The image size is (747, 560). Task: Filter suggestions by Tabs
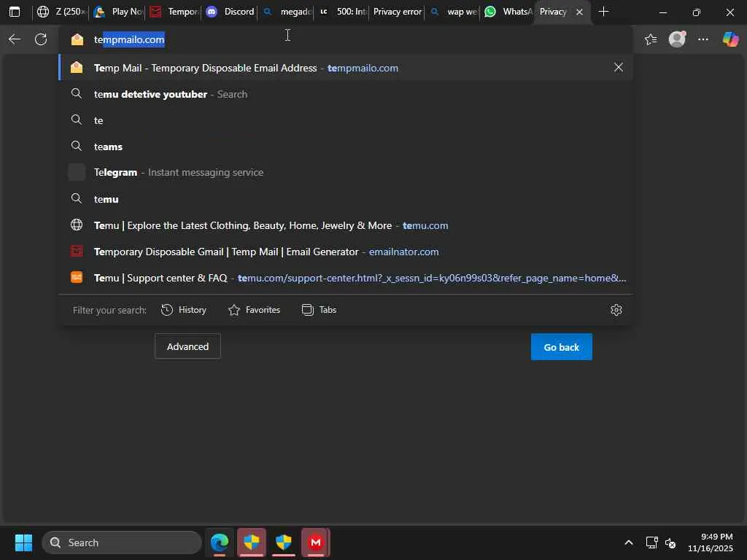[320, 310]
